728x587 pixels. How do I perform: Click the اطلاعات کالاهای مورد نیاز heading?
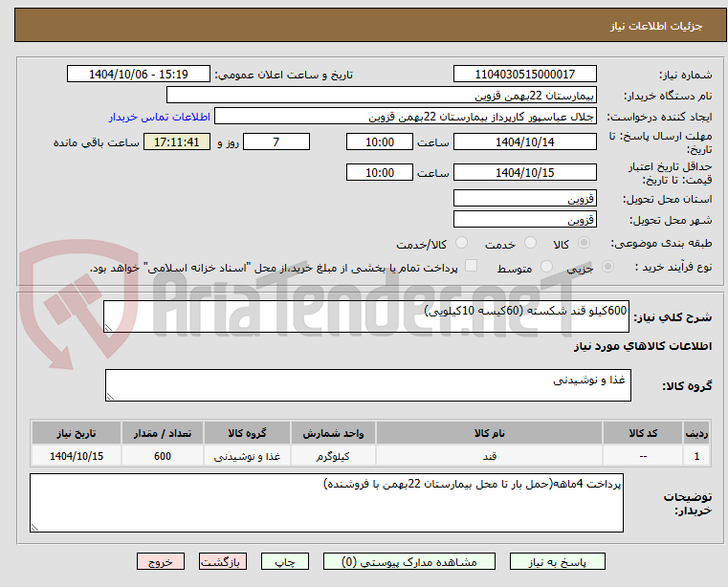pyautogui.click(x=643, y=346)
